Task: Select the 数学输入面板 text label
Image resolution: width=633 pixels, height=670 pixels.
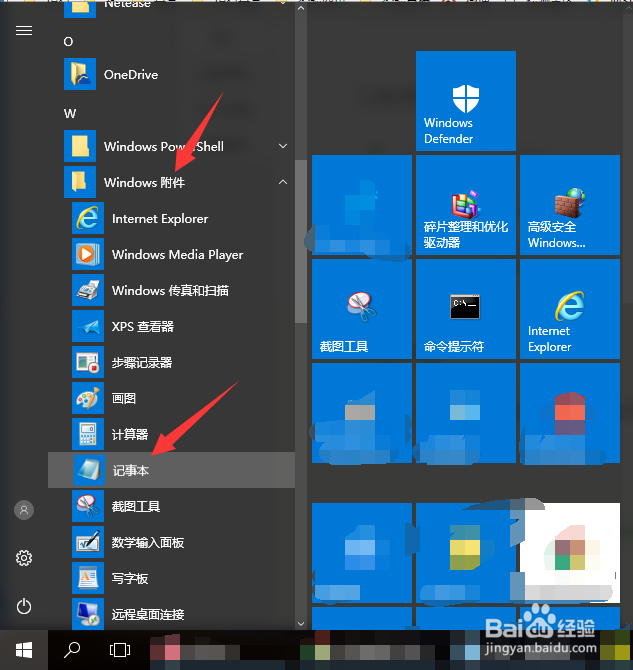Action: point(148,543)
